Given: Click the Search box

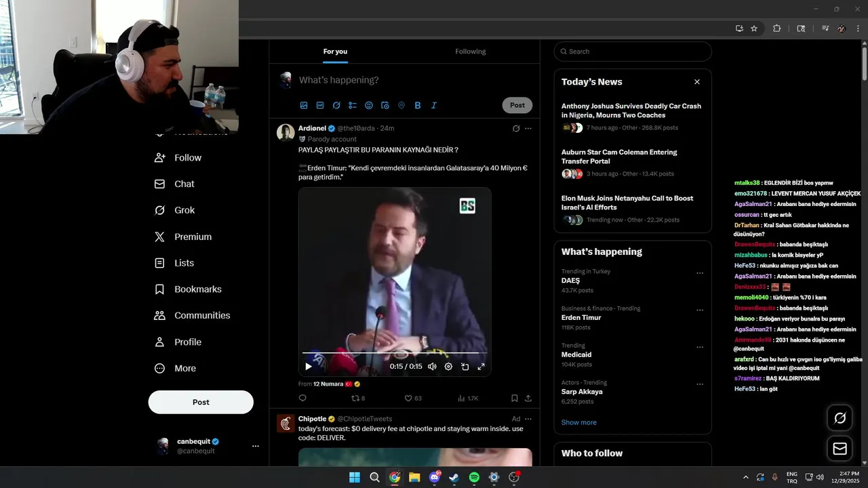Looking at the screenshot, I should click(633, 52).
